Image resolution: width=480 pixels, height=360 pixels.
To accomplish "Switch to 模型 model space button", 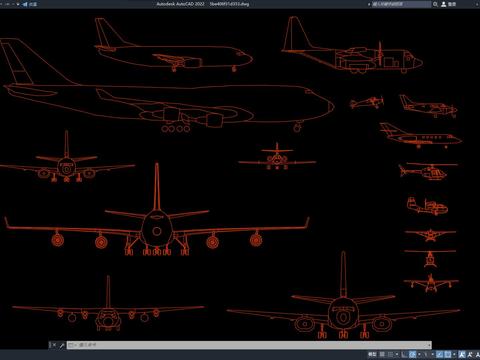I will point(372,354).
